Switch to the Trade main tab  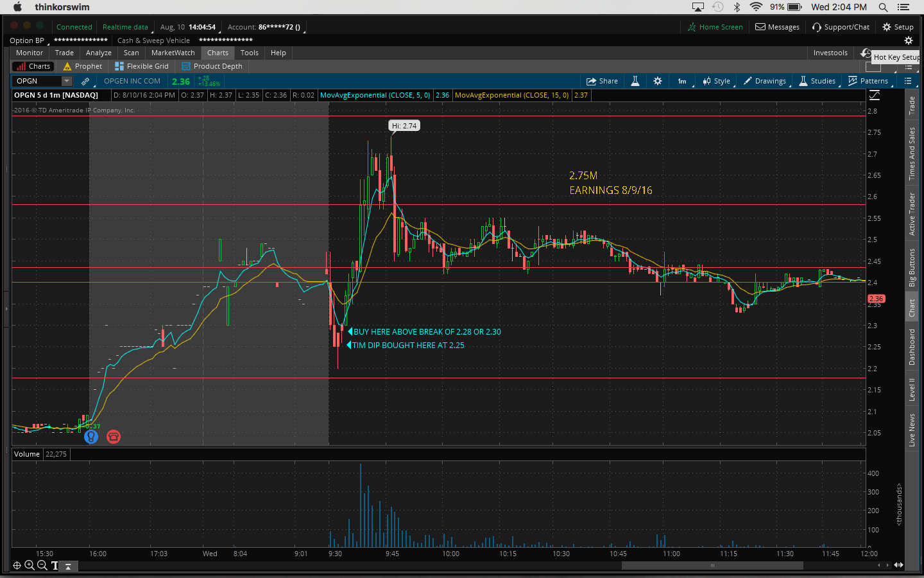tap(64, 53)
